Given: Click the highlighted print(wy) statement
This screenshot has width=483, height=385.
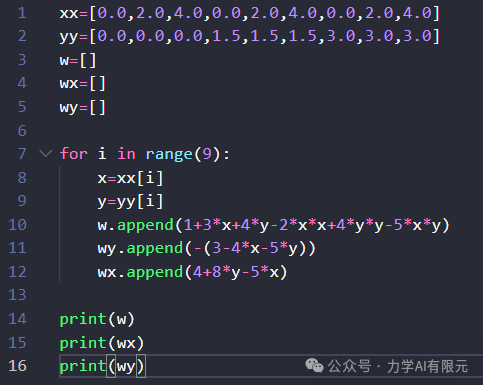Looking at the screenshot, I should [102, 366].
